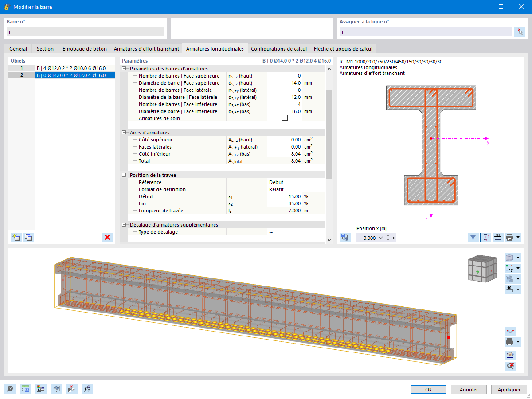The height and width of the screenshot is (399, 532).
Task: Open the 10 dimension scale dropdown arrow
Action: [518, 289]
